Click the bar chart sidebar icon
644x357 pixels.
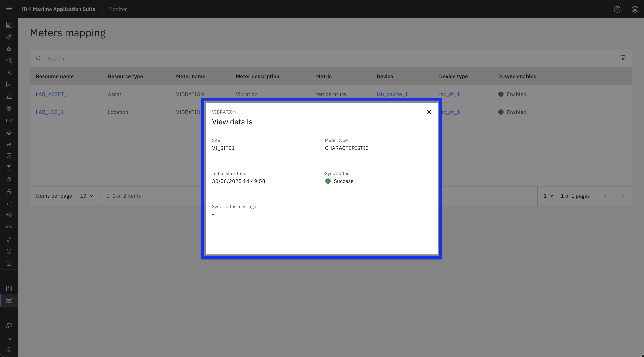(9, 25)
